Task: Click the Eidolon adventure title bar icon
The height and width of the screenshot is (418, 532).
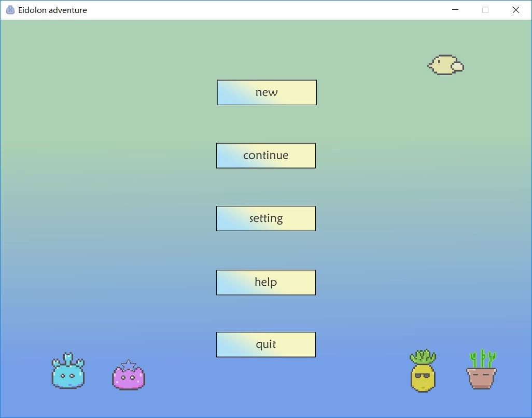Action: (10, 10)
